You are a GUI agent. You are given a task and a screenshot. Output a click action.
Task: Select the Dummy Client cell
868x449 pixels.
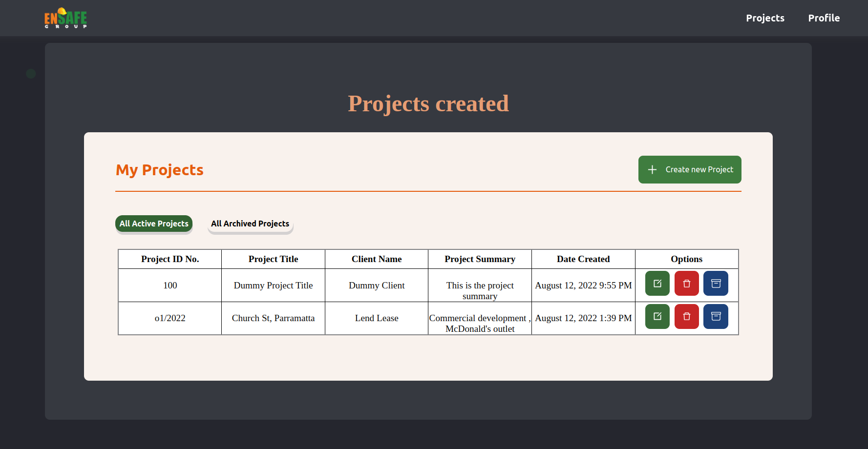tap(377, 286)
